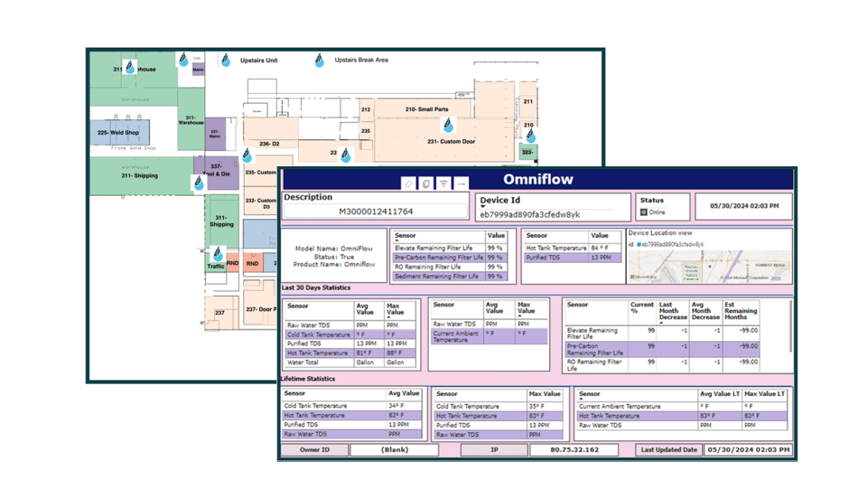Select the Sediment Remaining Filter Life 99 % row

(x=450, y=276)
